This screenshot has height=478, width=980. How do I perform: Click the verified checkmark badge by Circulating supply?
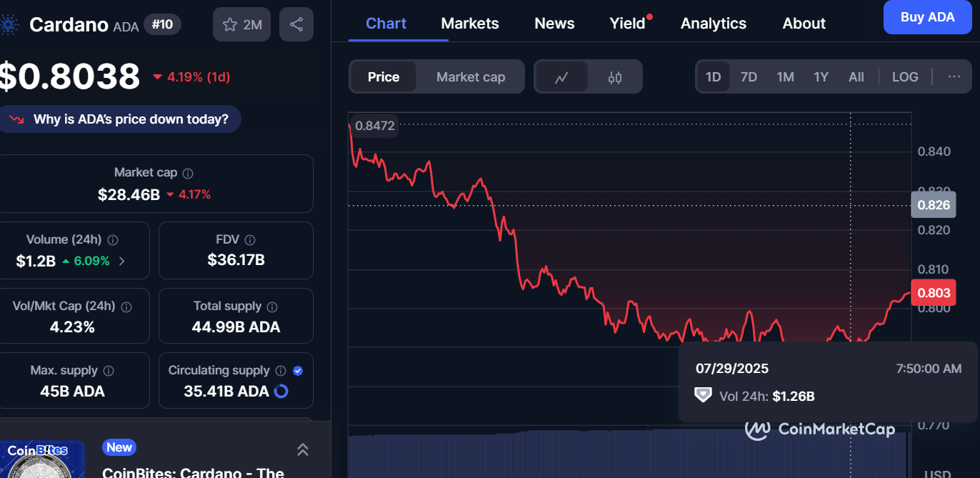[x=298, y=371]
